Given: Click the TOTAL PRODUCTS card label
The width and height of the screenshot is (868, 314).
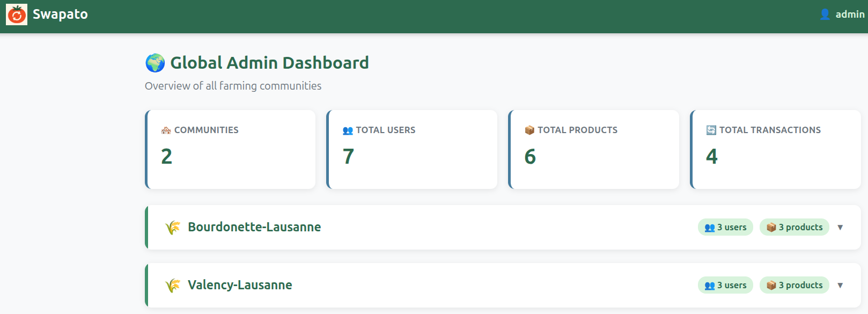Looking at the screenshot, I should [578, 130].
